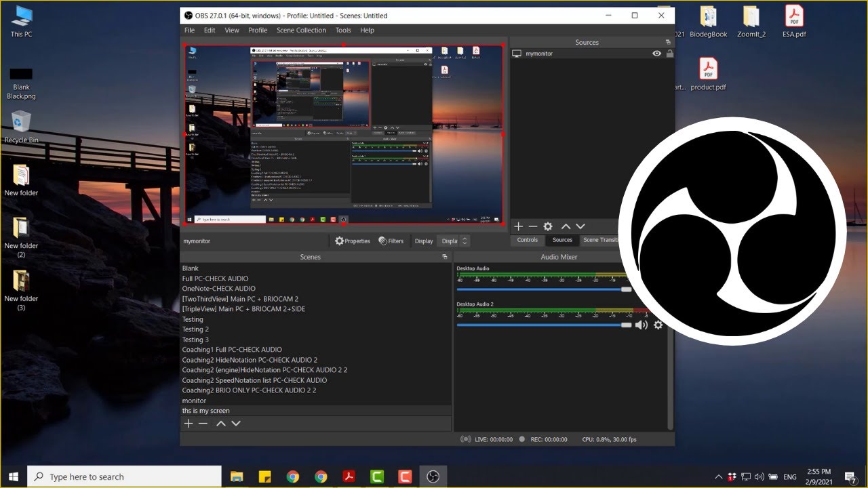
Task: Switch to the Sources tab
Action: pos(562,240)
